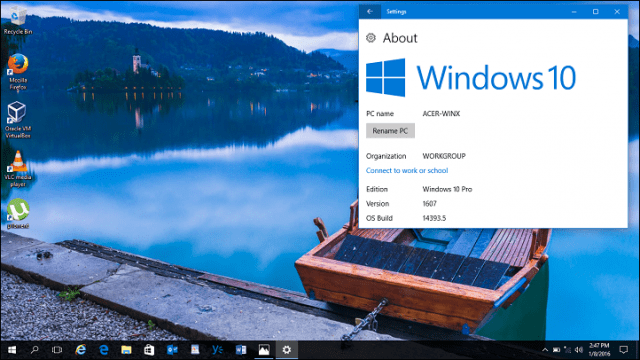Select the Oracle VM VirtualBox desktop shortcut
The height and width of the screenshot is (360, 640).
(x=18, y=120)
